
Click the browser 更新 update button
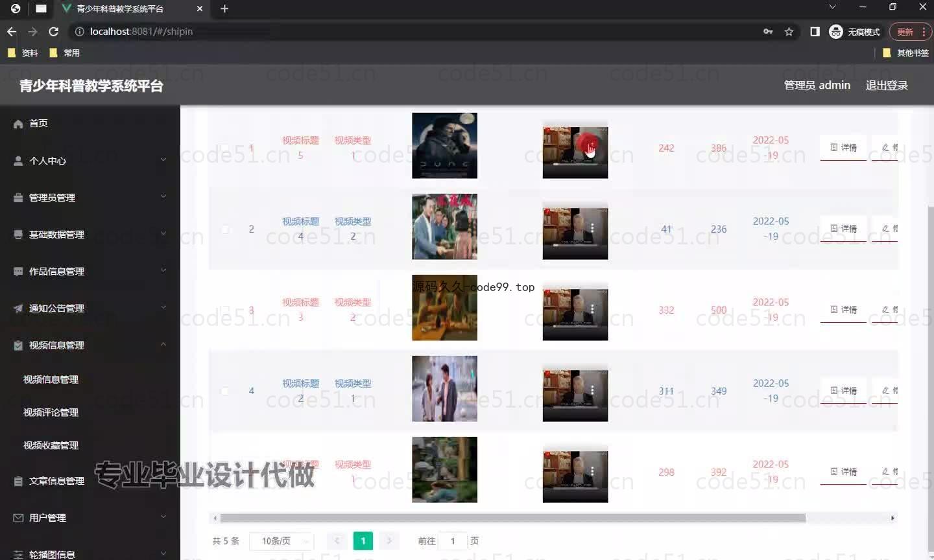[x=910, y=32]
